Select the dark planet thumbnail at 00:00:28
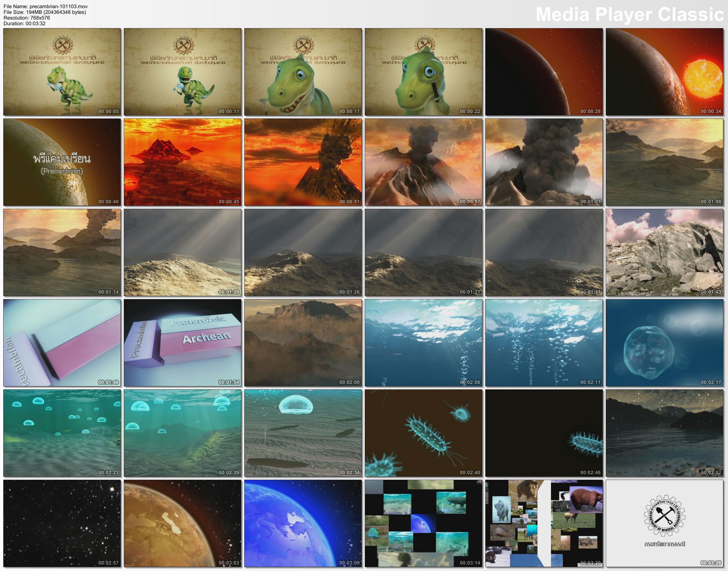728x571 pixels. pyautogui.click(x=544, y=72)
